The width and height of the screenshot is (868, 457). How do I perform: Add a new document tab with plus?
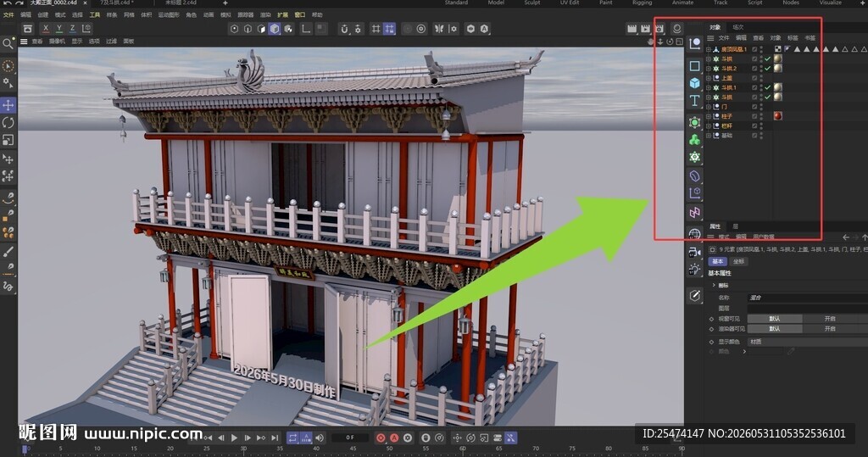tap(225, 3)
